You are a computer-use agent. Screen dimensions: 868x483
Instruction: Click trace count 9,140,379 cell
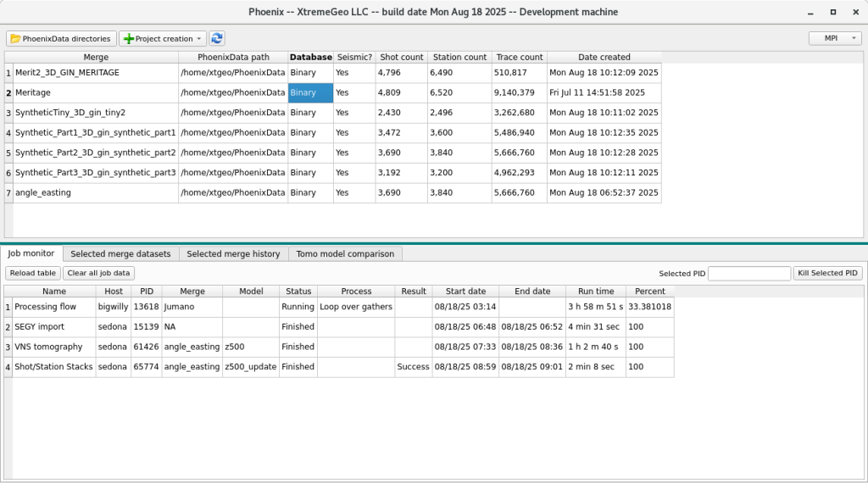[520, 92]
